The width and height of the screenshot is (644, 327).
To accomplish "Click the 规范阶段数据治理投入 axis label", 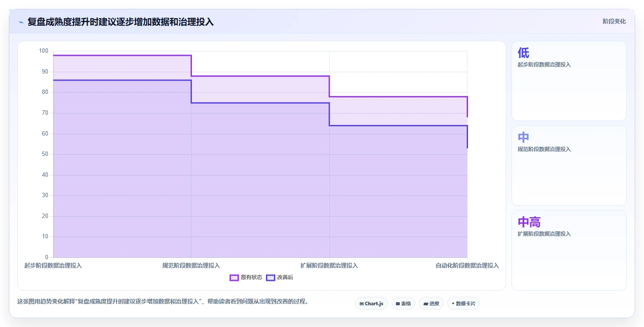I will tap(191, 265).
